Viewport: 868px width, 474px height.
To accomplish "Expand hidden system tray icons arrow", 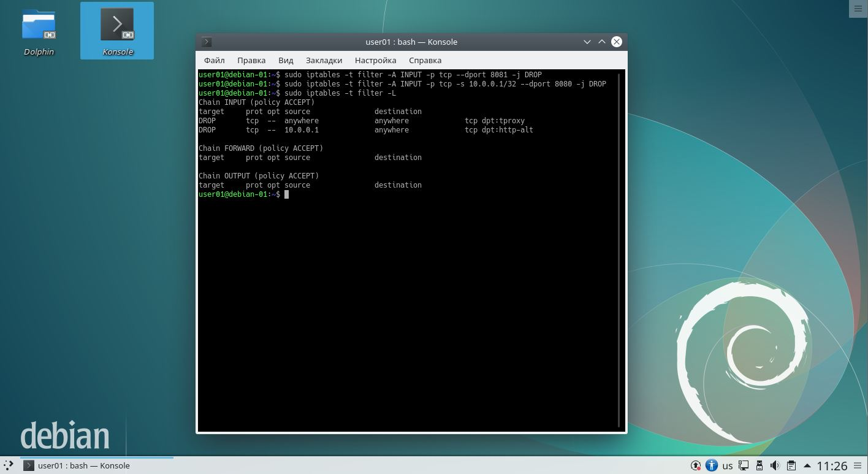I will pos(807,465).
